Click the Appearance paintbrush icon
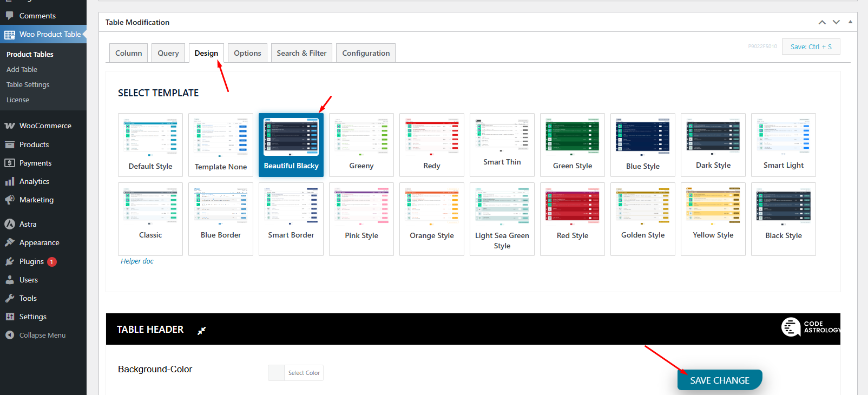 click(10, 242)
